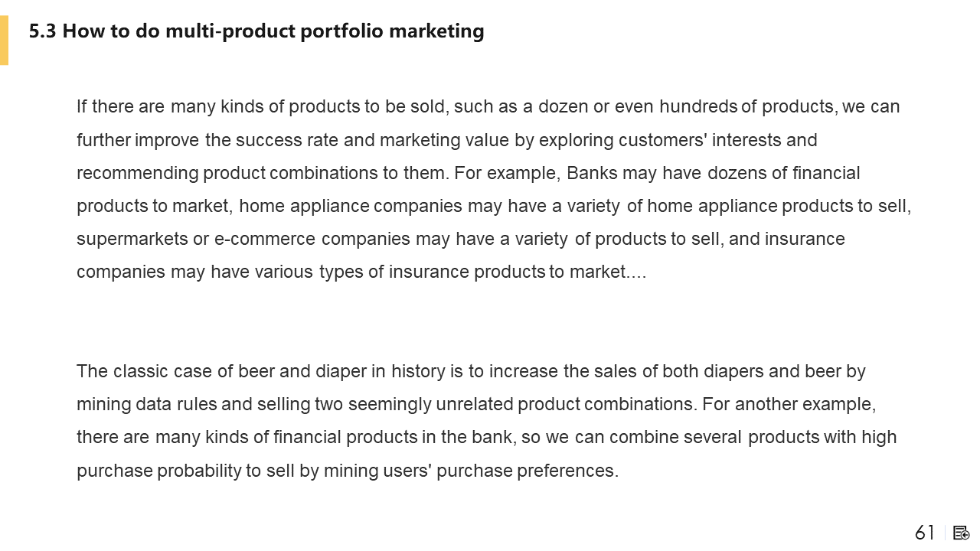This screenshot has height=551, width=980.
Task: Click the word "hundreds" in the first line
Action: tap(698, 106)
